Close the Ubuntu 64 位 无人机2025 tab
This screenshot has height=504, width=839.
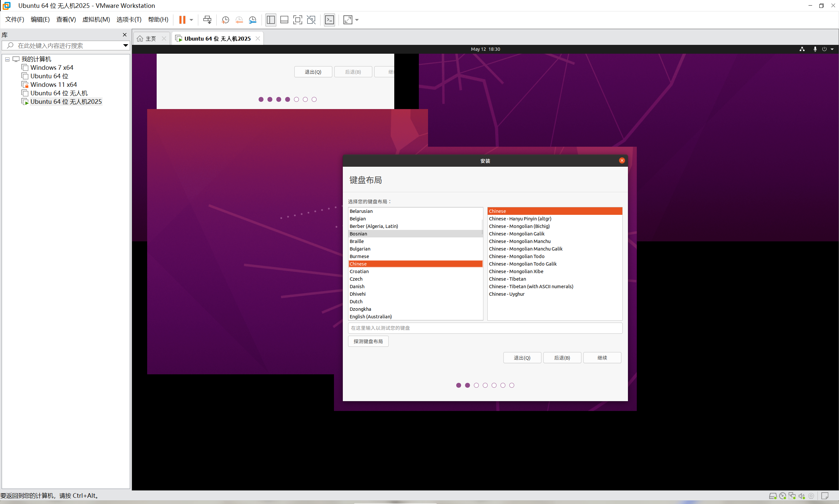(x=258, y=38)
